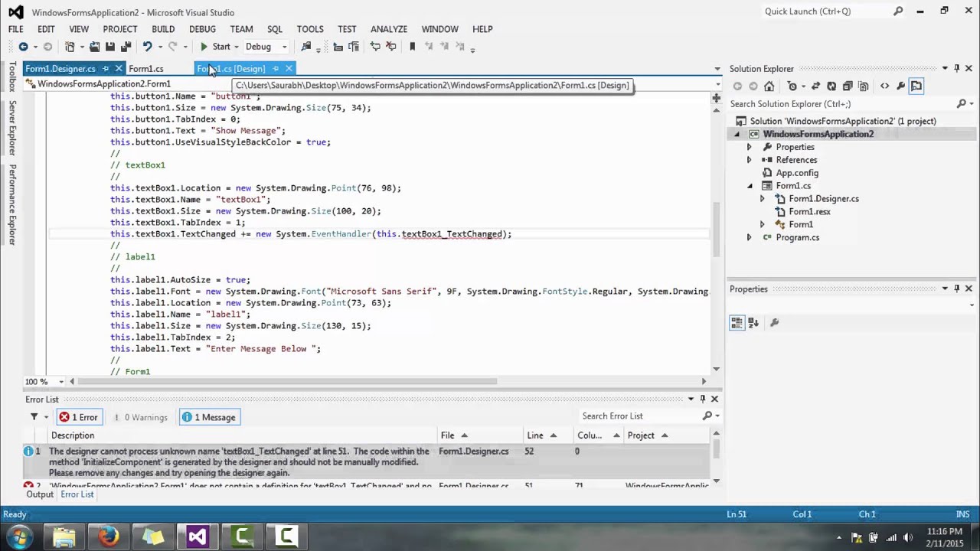This screenshot has height=551, width=980.
Task: Click the Save All toolbar icon
Action: click(x=126, y=47)
